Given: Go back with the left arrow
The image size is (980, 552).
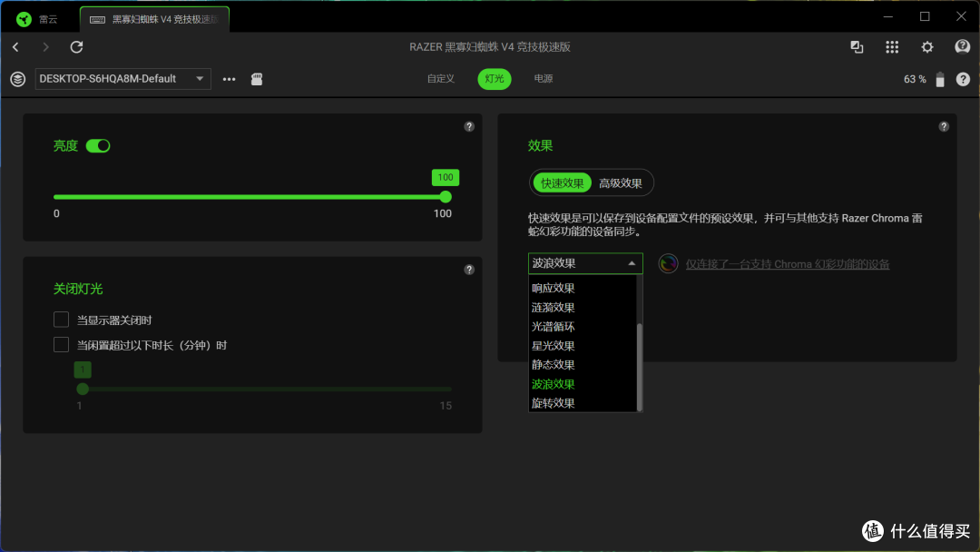Looking at the screenshot, I should 15,47.
